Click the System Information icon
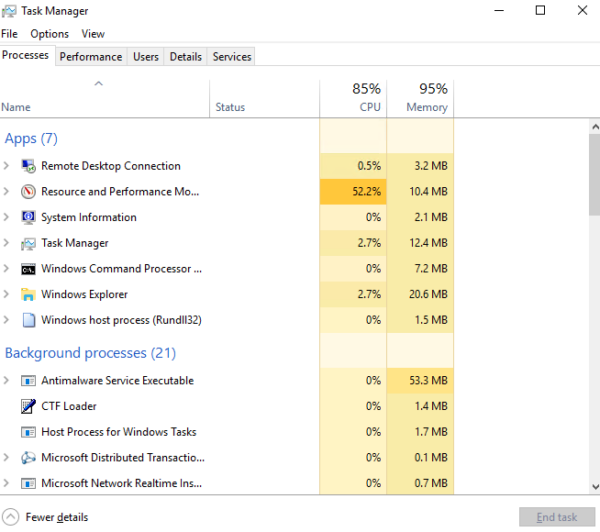The image size is (600, 532). (29, 218)
